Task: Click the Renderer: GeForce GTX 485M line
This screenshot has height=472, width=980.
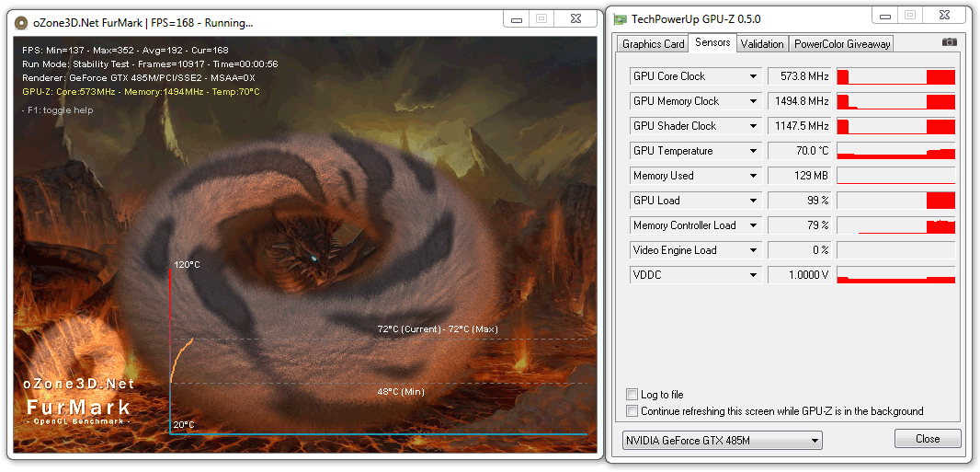Action: [139, 78]
